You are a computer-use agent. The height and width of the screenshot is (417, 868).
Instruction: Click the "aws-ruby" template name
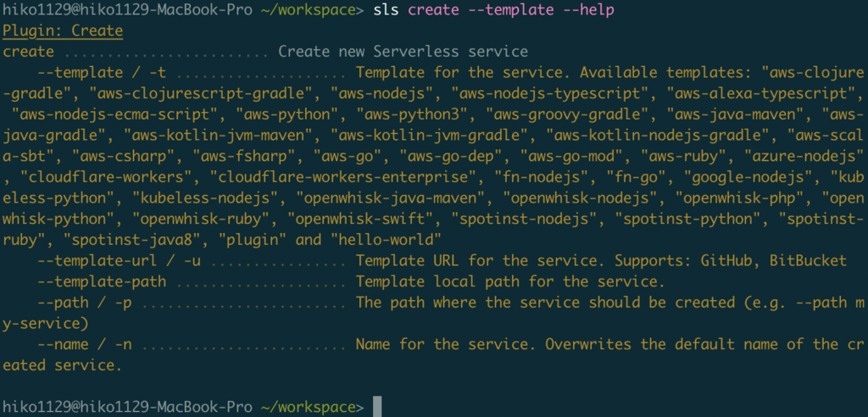[x=684, y=157]
